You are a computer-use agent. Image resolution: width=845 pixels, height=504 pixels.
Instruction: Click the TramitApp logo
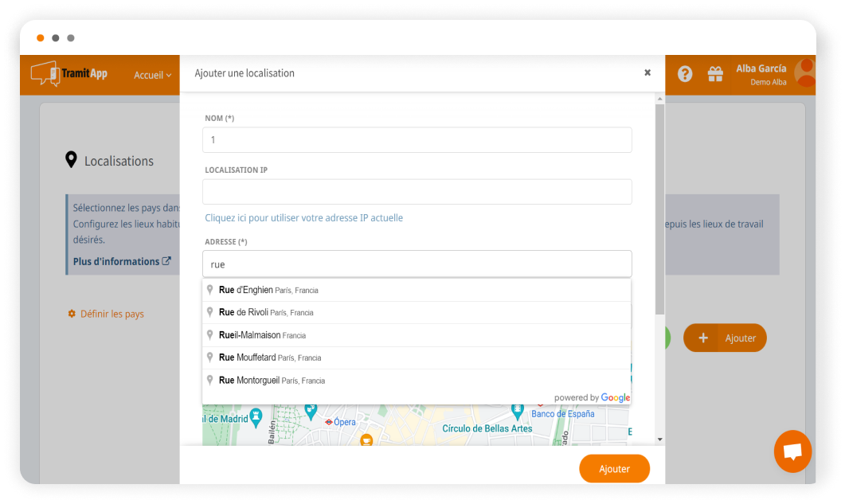pyautogui.click(x=69, y=74)
